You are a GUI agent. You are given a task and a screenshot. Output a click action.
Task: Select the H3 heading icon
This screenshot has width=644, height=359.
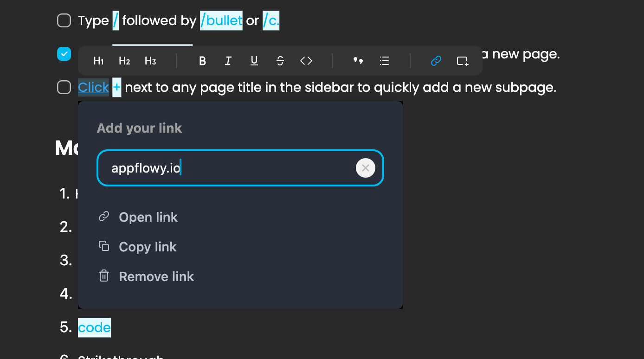pyautogui.click(x=150, y=61)
